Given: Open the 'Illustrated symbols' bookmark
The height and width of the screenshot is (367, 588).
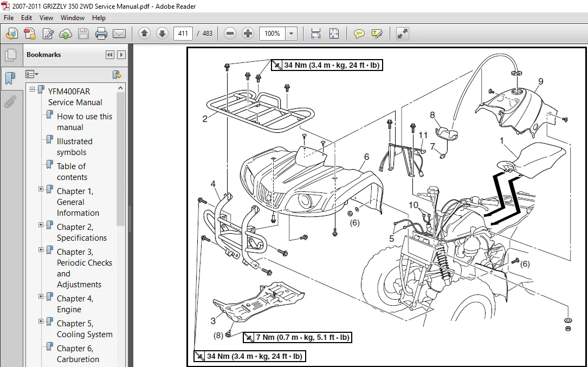Looking at the screenshot, I should [75, 147].
